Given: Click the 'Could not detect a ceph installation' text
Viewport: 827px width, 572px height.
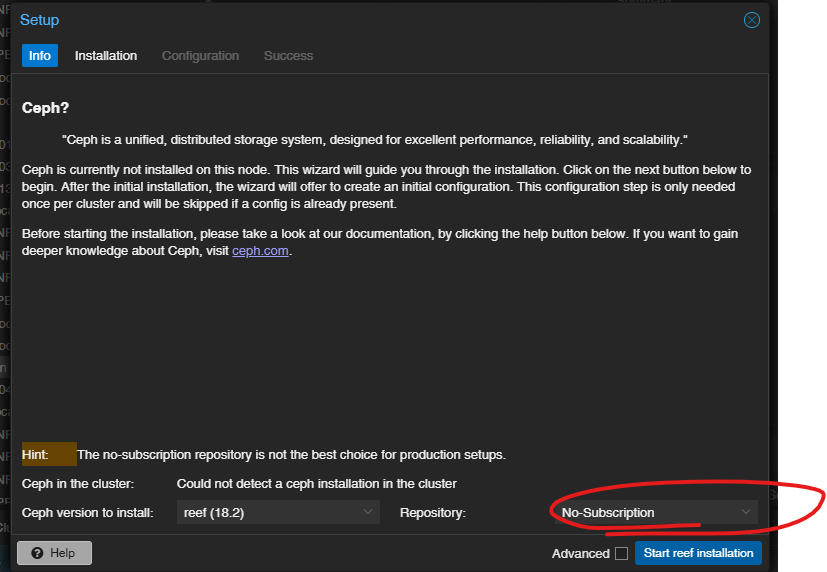Looking at the screenshot, I should point(316,484).
